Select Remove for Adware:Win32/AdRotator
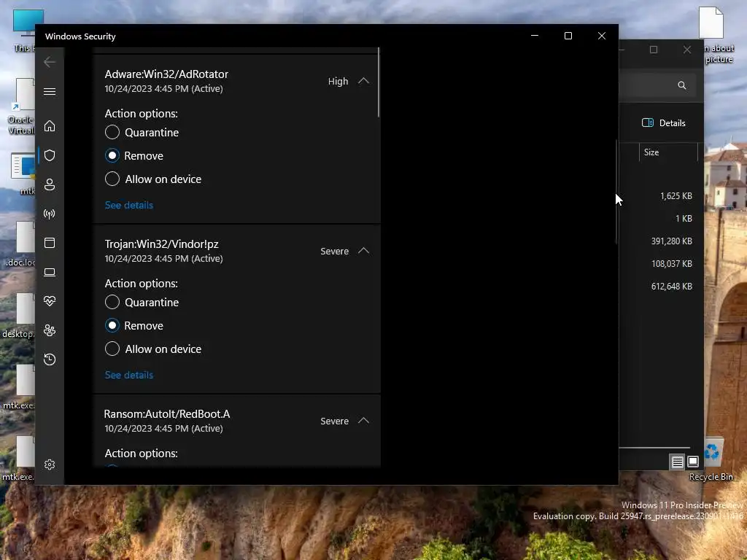 [134, 156]
